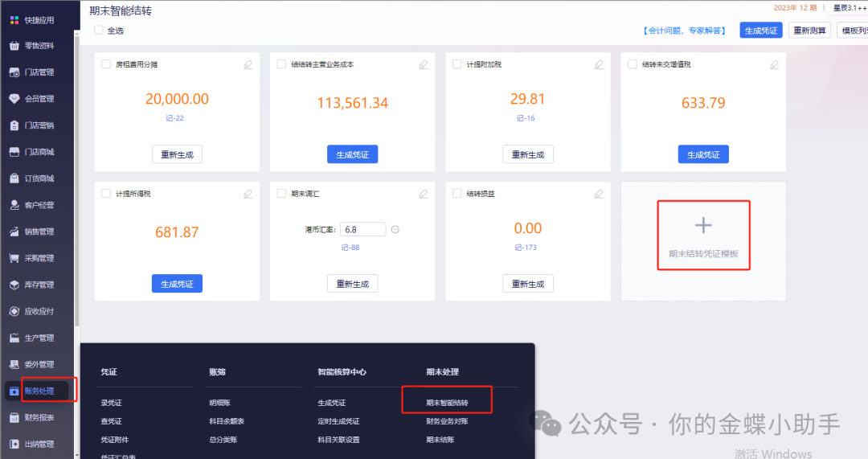
Task: Click the round icon beside 港币汇率 field
Action: tap(395, 230)
